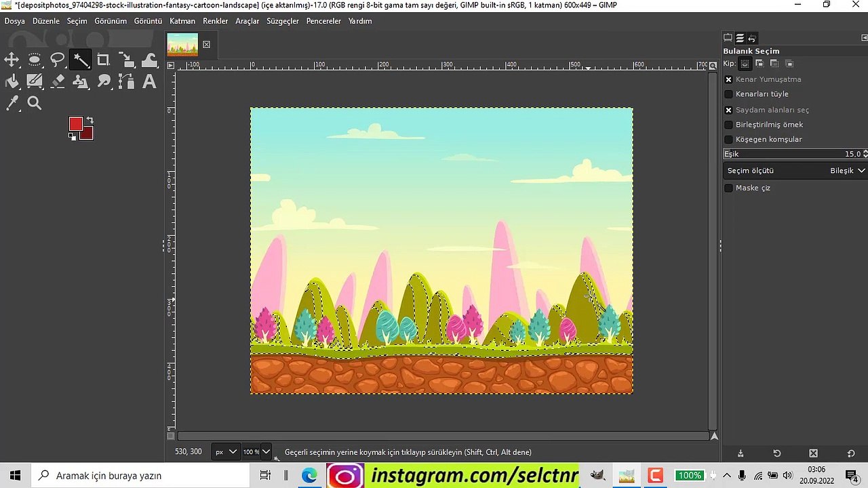Open the Düzenle menu
Image resolution: width=868 pixels, height=488 pixels.
(x=46, y=21)
